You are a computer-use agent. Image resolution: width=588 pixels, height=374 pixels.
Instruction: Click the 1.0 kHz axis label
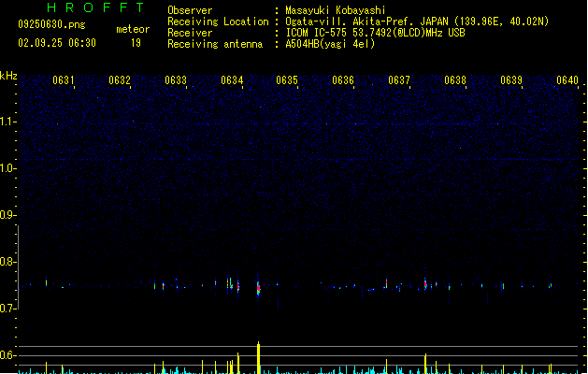(7, 168)
